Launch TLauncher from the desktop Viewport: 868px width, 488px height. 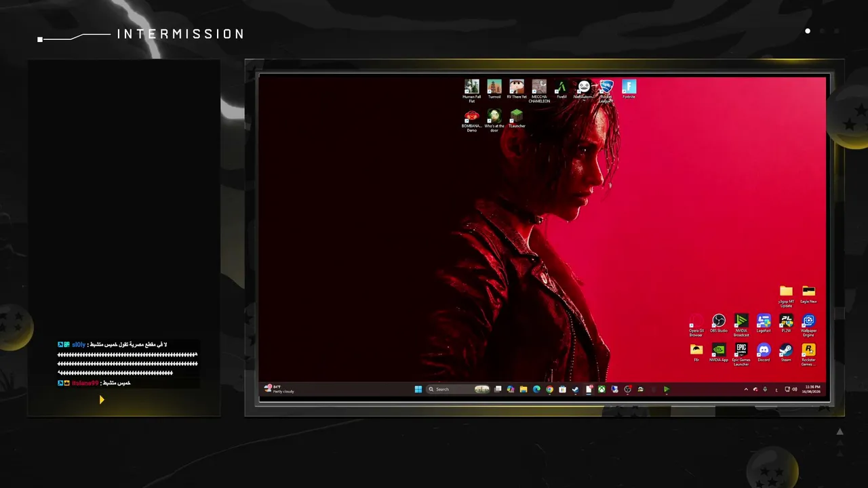tap(517, 119)
